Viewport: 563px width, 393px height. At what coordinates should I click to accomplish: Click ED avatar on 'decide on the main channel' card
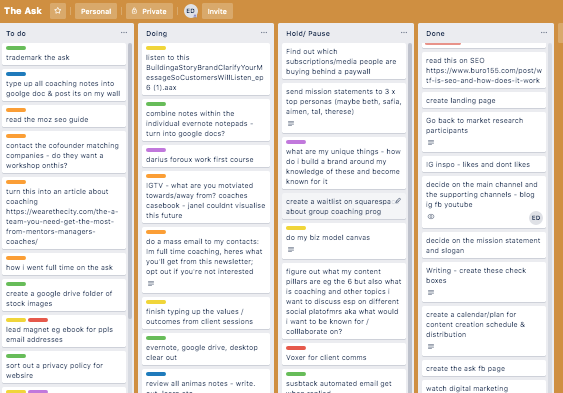coord(536,218)
